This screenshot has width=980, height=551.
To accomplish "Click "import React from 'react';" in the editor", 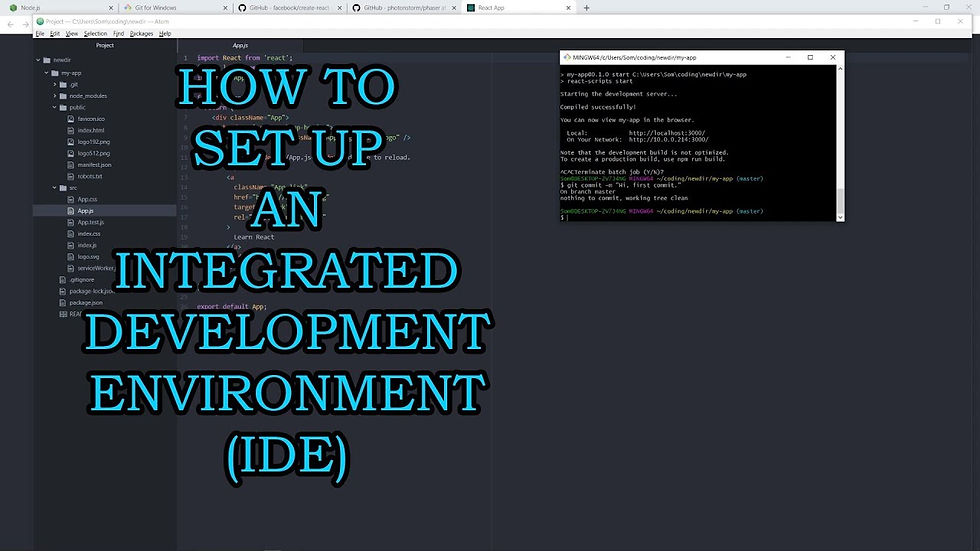I will (x=245, y=57).
